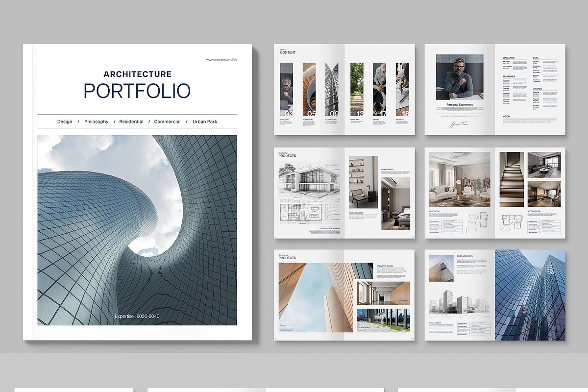Select the Design category label
The image size is (588, 392).
(x=65, y=122)
